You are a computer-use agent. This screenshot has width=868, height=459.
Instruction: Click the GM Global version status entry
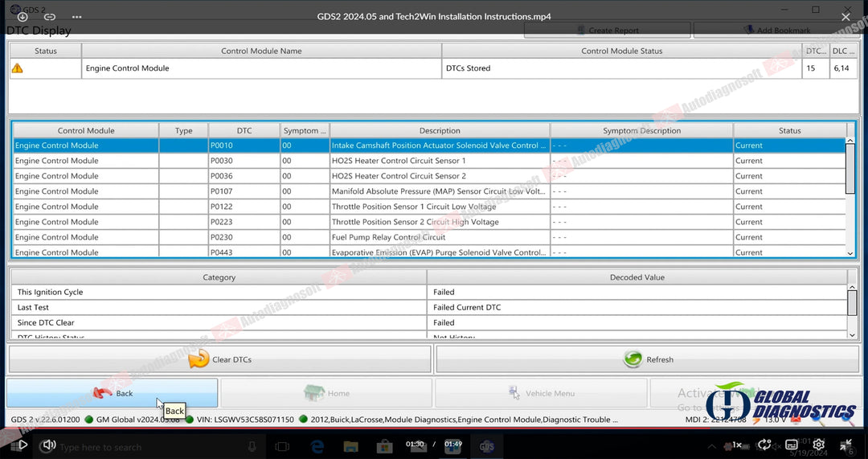click(138, 420)
